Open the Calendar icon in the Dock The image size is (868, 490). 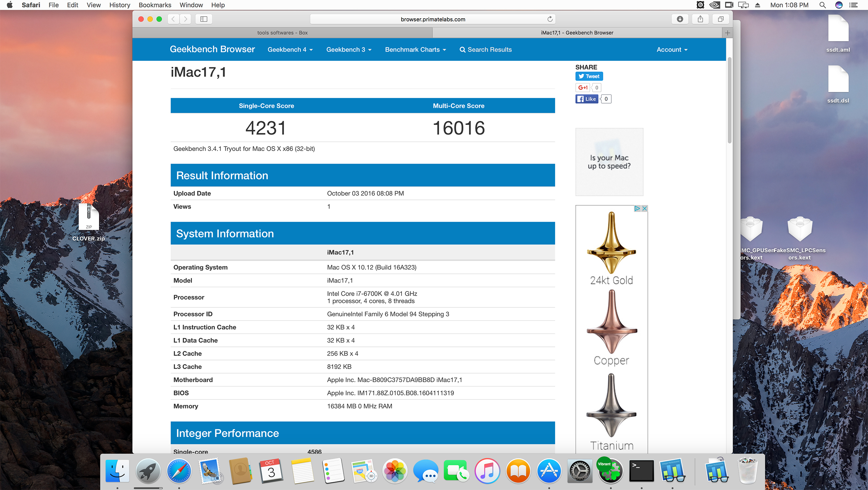[x=271, y=471]
